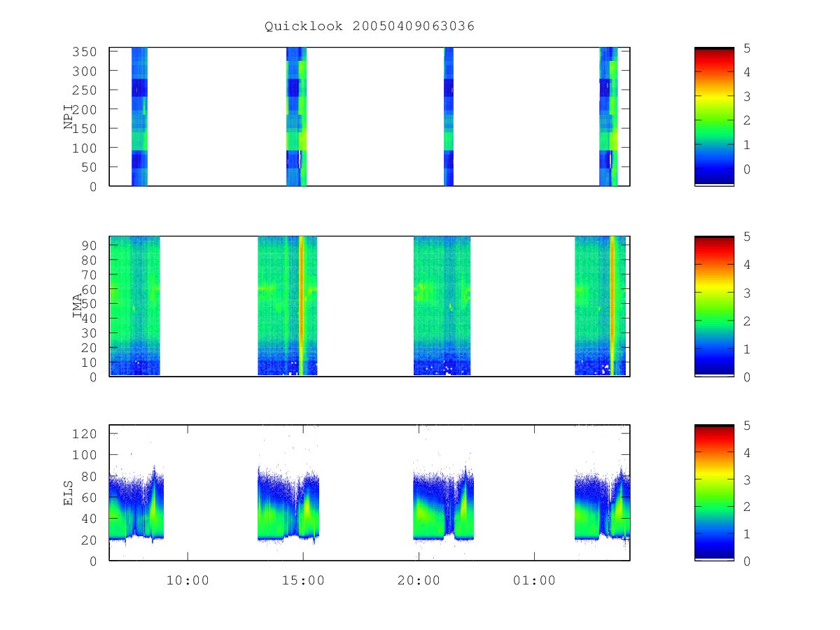Image resolution: width=840 pixels, height=630 pixels.
Task: Select the narrow NPI data strip after 20:00
Action: pos(449,117)
